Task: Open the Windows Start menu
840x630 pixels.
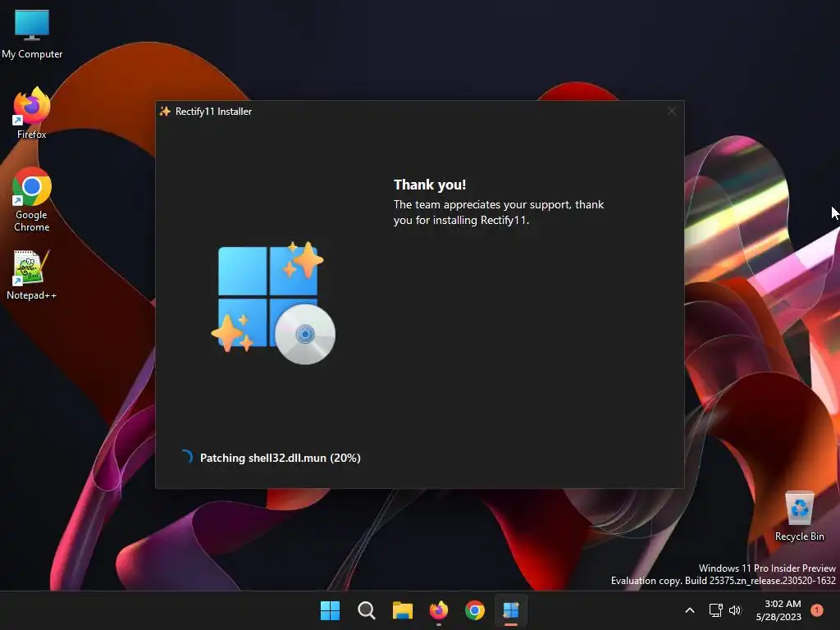Action: (x=330, y=610)
